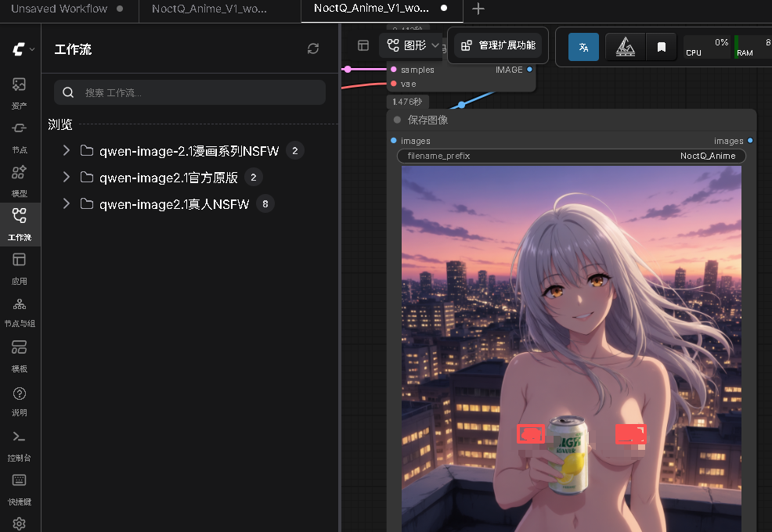Open the 节点 nodes panel
772x532 pixels.
coord(20,136)
